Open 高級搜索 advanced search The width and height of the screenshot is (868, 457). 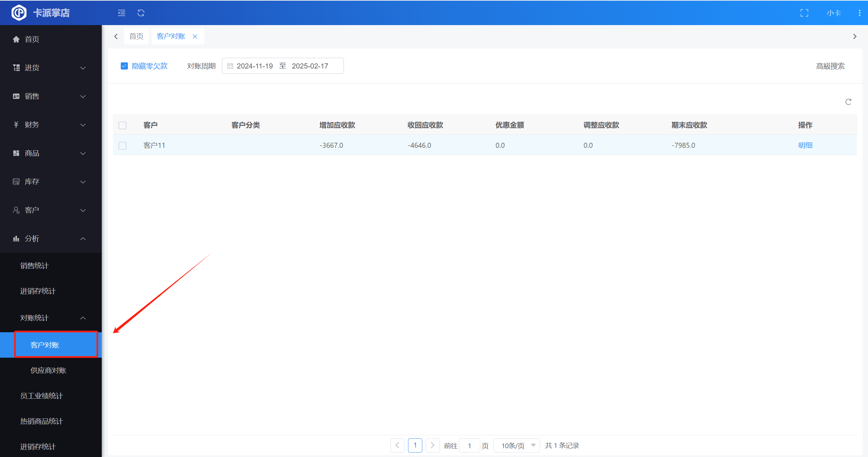(x=830, y=66)
